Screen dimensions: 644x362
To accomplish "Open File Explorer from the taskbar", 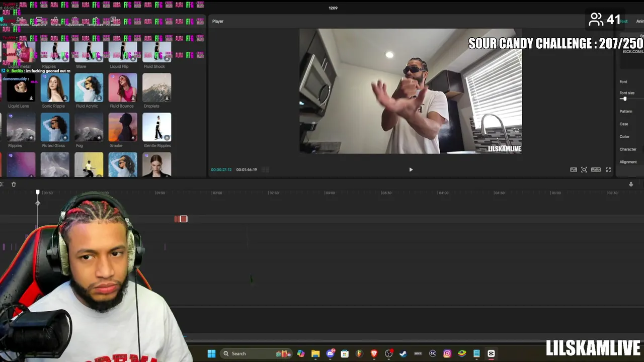I will 315,354.
